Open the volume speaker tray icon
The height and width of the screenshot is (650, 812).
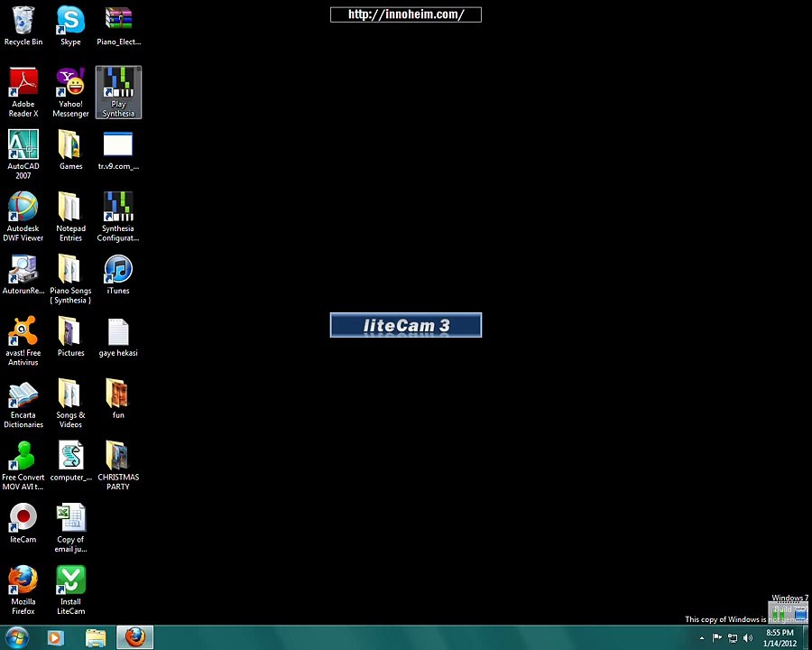tap(748, 637)
